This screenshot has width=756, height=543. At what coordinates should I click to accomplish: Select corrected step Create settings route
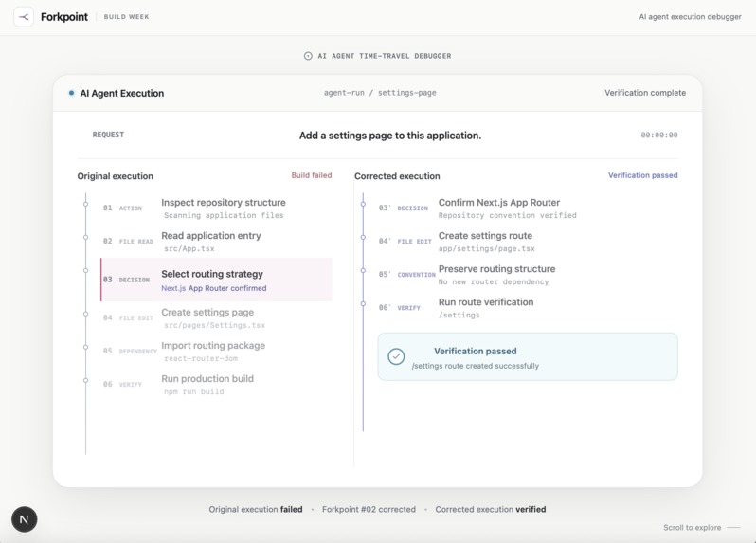pyautogui.click(x=528, y=242)
